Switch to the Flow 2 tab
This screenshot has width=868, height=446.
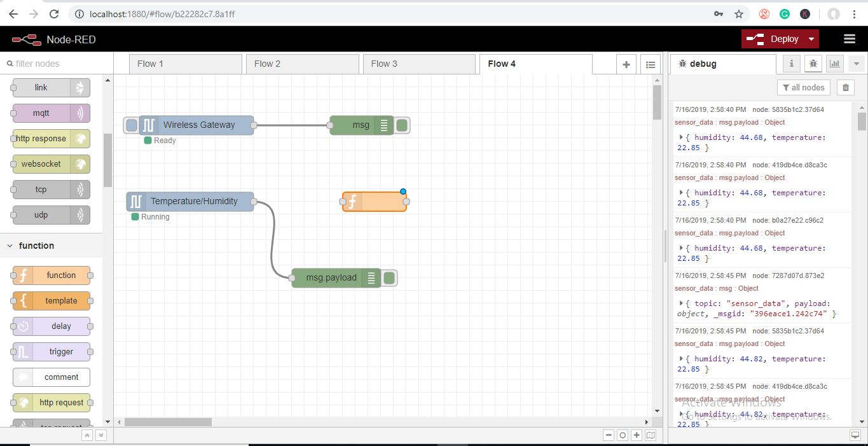coord(302,64)
